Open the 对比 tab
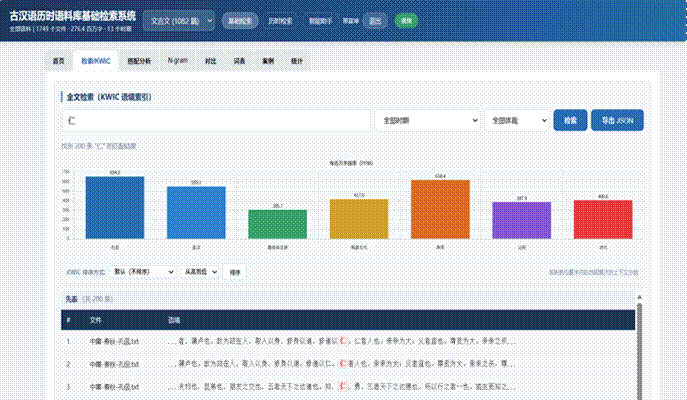The height and width of the screenshot is (400, 687). click(x=210, y=61)
